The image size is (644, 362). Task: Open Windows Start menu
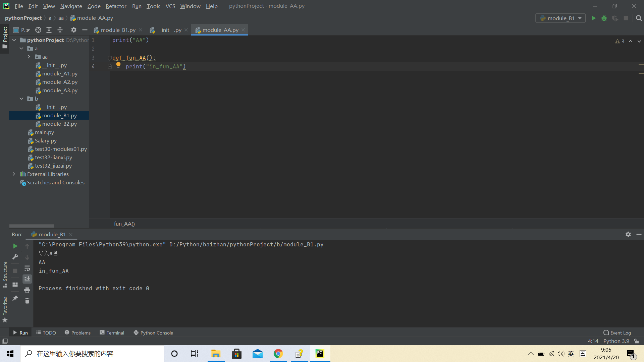pyautogui.click(x=10, y=354)
